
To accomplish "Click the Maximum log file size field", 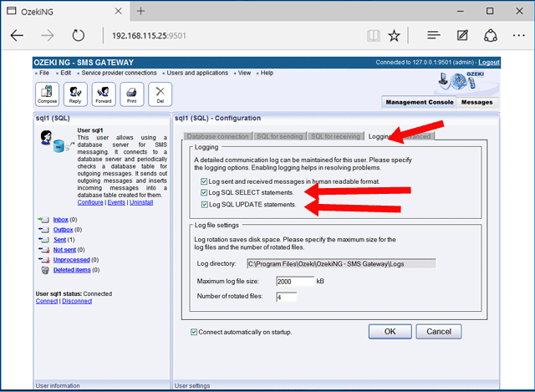I will 295,282.
